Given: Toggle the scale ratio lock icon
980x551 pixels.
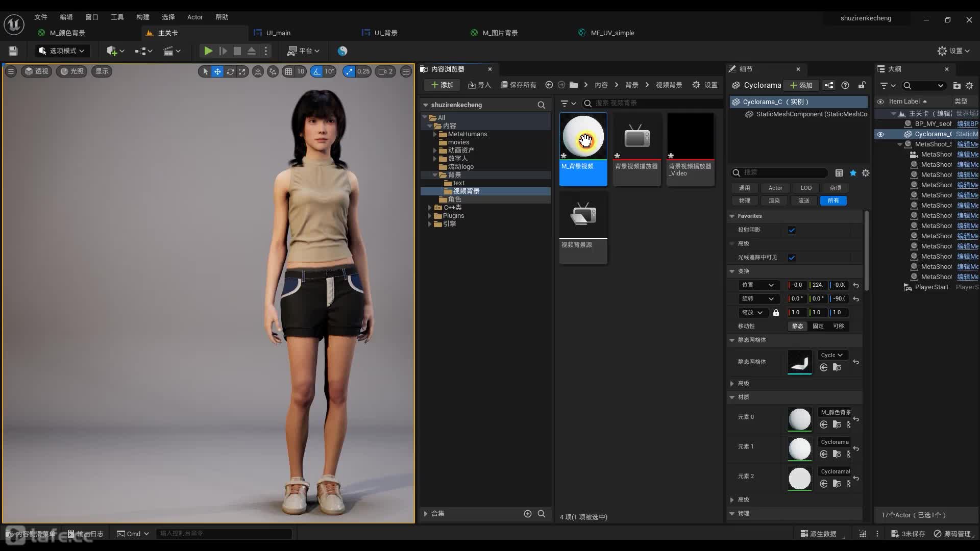Looking at the screenshot, I should tap(776, 313).
